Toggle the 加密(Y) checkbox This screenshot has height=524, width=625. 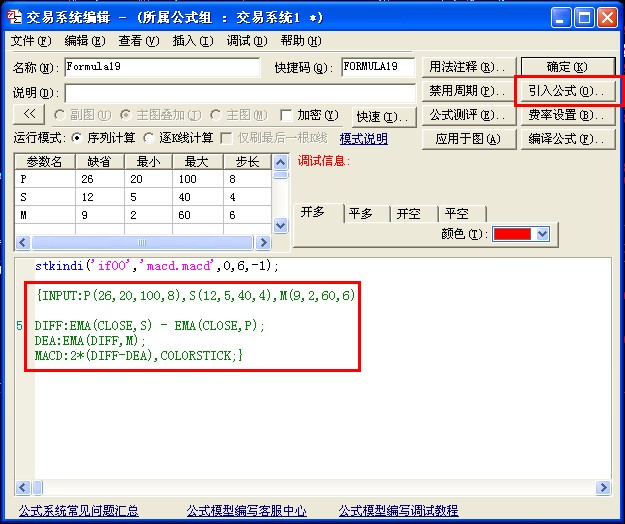click(286, 116)
